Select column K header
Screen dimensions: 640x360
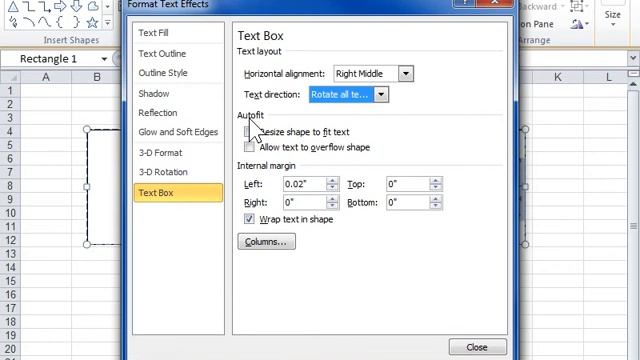(x=558, y=77)
